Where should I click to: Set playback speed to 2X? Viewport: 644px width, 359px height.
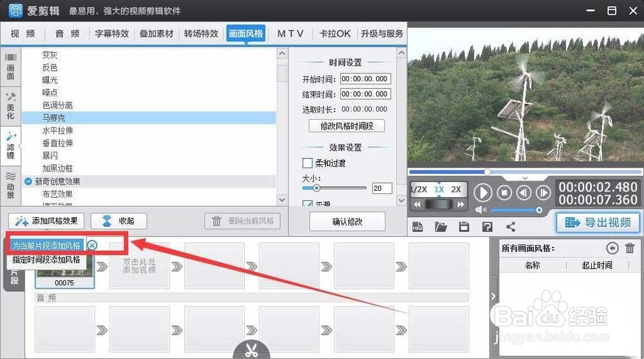[456, 189]
